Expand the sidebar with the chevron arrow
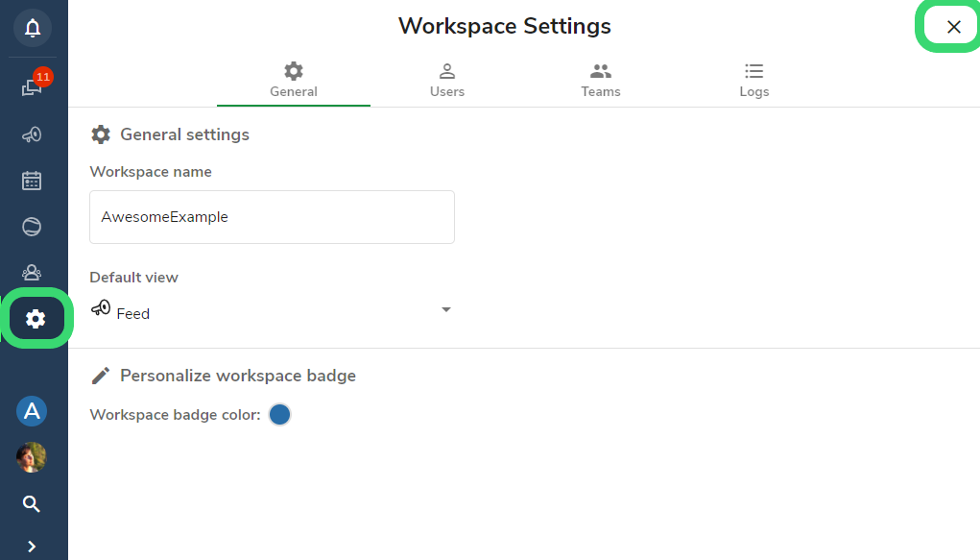 click(x=32, y=547)
